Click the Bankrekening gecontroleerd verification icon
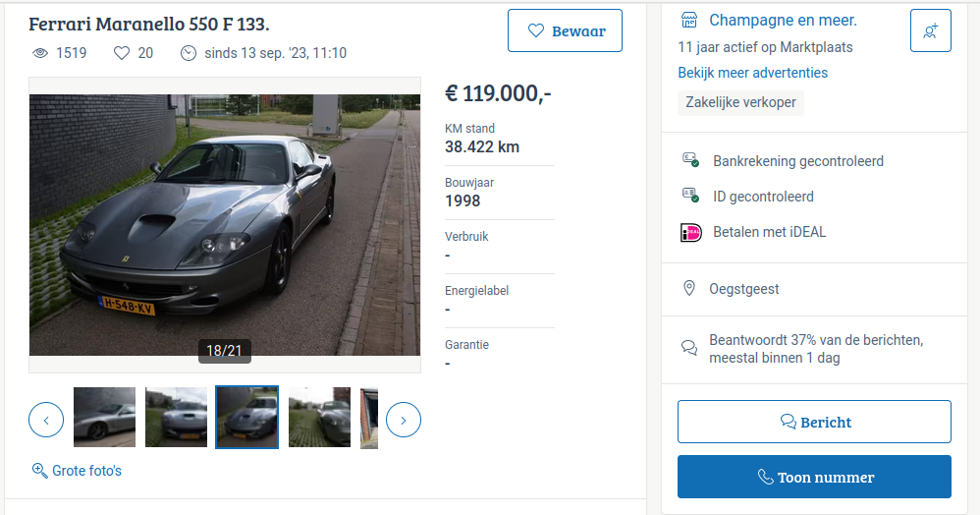980x515 pixels. pyautogui.click(x=690, y=160)
